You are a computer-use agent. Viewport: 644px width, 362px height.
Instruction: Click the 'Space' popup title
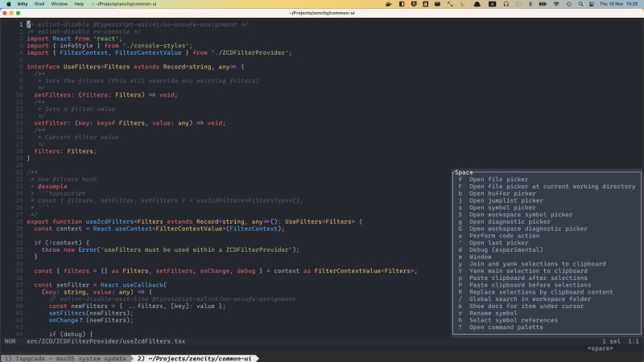pos(464,172)
